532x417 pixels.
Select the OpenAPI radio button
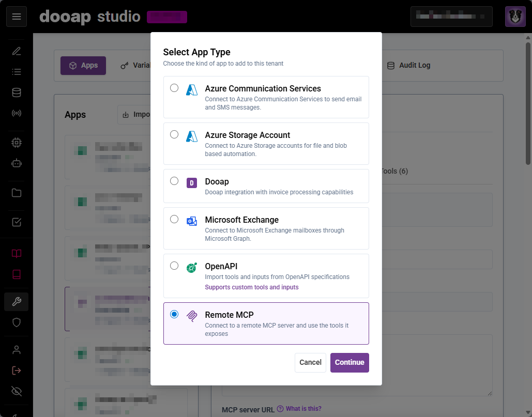(174, 266)
